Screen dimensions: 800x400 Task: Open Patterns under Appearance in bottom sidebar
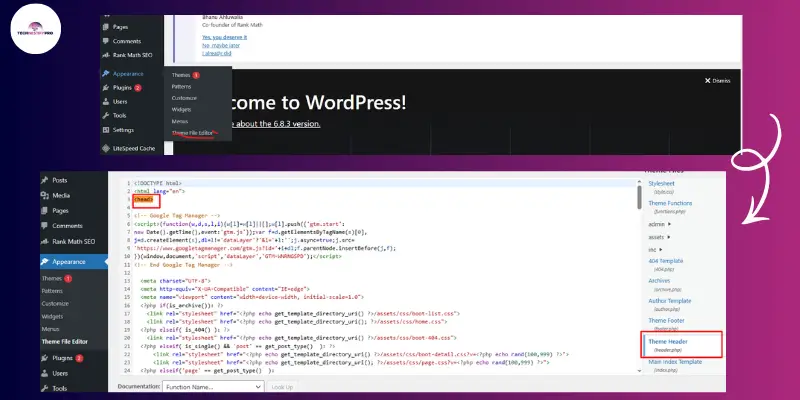(x=52, y=291)
